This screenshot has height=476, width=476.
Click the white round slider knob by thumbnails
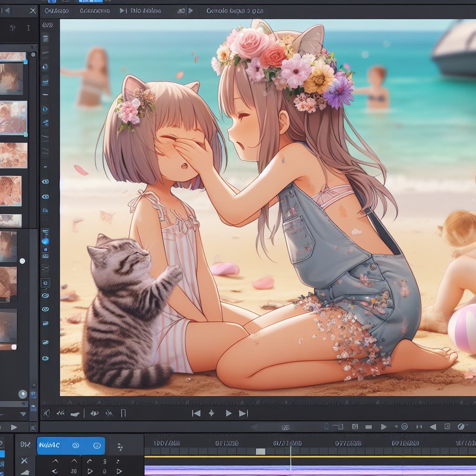click(22, 261)
